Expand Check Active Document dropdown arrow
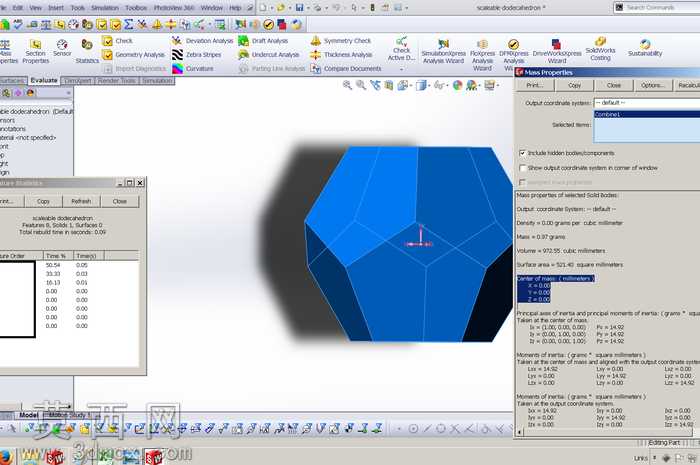Screen dimensions: 700x465 click(x=401, y=69)
